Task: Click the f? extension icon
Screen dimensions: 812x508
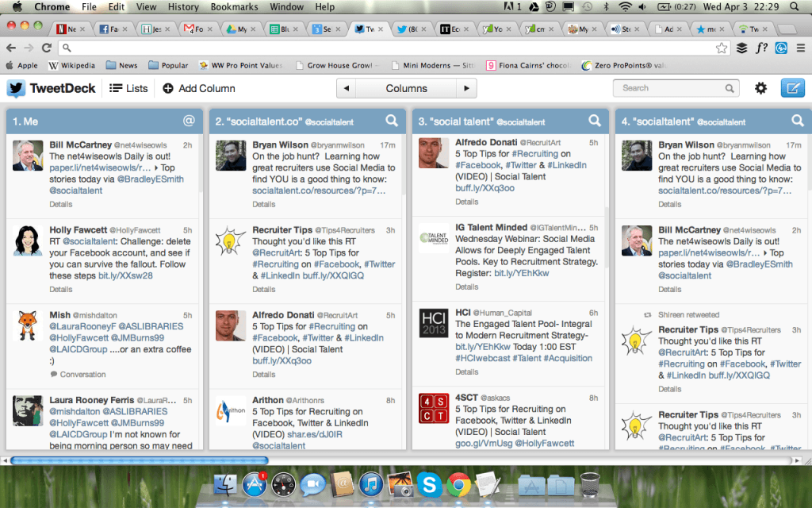Action: [x=761, y=48]
